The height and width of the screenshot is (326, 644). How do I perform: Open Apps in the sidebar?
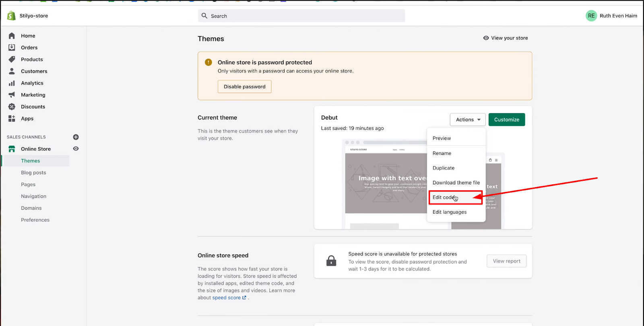[27, 119]
